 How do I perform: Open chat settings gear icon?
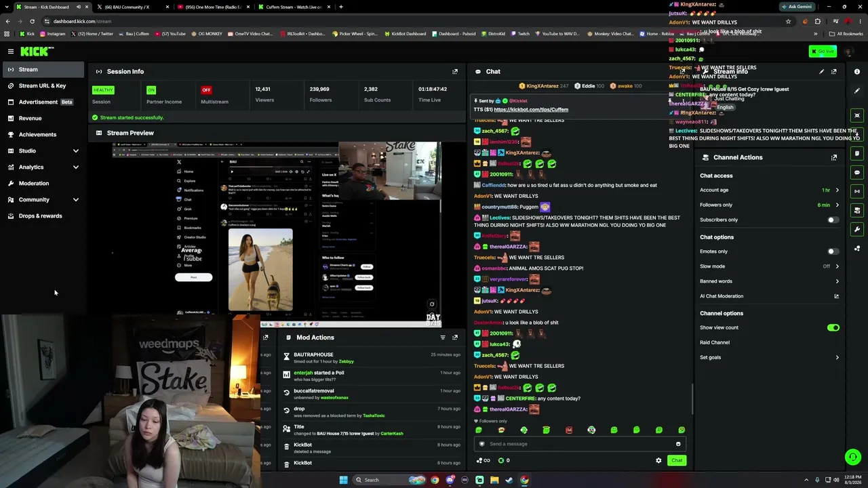pos(658,461)
